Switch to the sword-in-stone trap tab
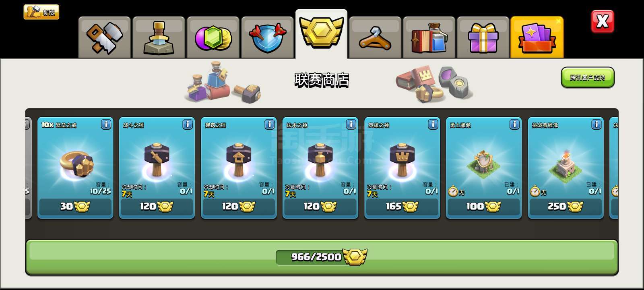 pos(159,37)
